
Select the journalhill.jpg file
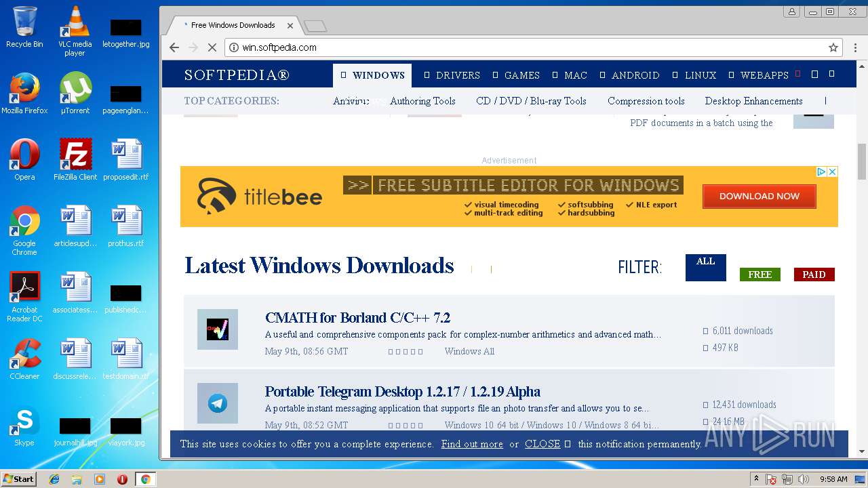point(75,430)
